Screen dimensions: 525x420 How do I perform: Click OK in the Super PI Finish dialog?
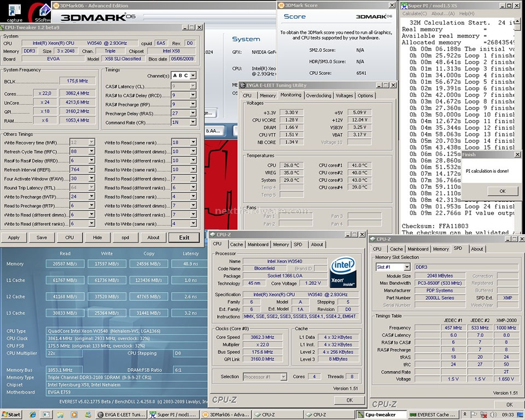pyautogui.click(x=502, y=191)
